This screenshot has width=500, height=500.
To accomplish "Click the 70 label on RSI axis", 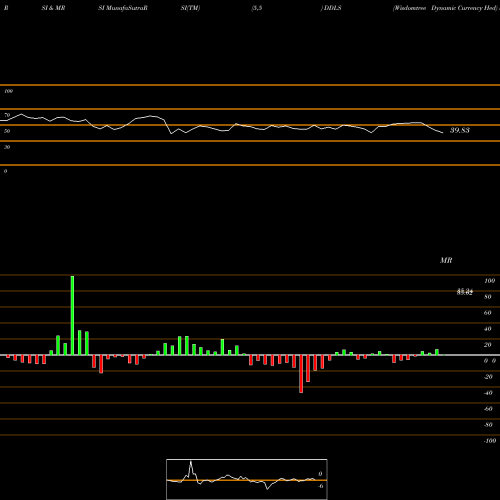I will point(7,115).
